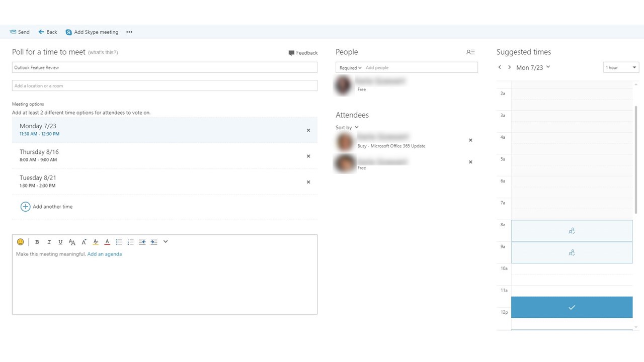Remove the Busy attendee from list
This screenshot has height=362, width=644.
pyautogui.click(x=470, y=140)
